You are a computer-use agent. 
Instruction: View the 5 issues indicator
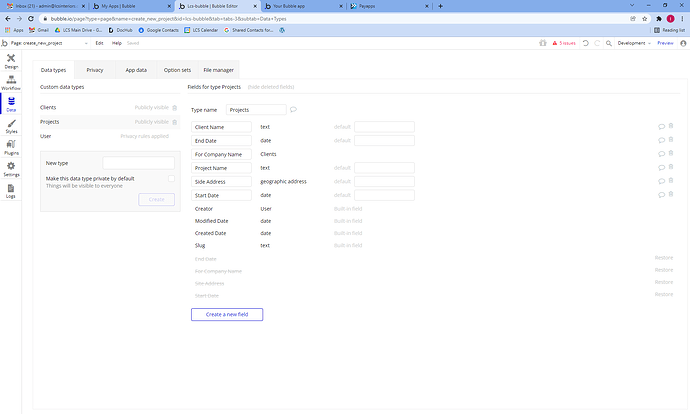(x=564, y=43)
